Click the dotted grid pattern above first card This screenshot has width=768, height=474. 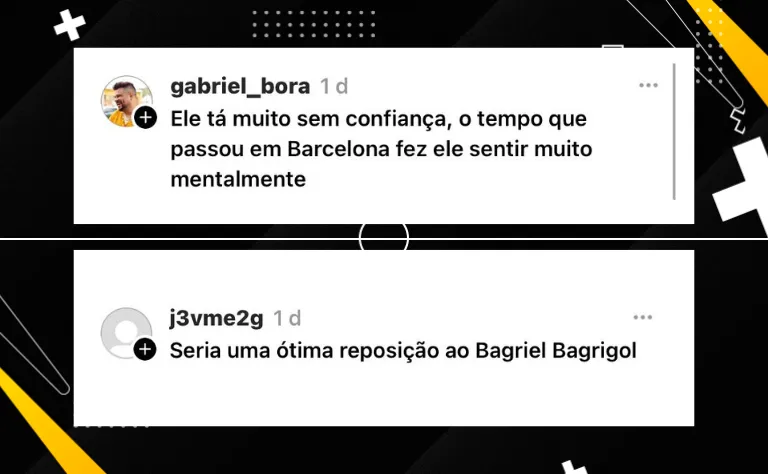pos(314,24)
